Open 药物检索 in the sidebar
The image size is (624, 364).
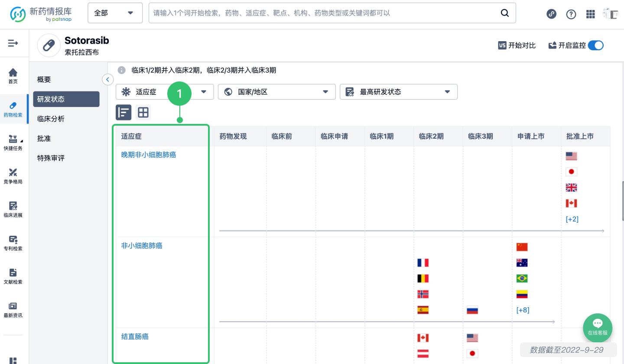tap(13, 110)
